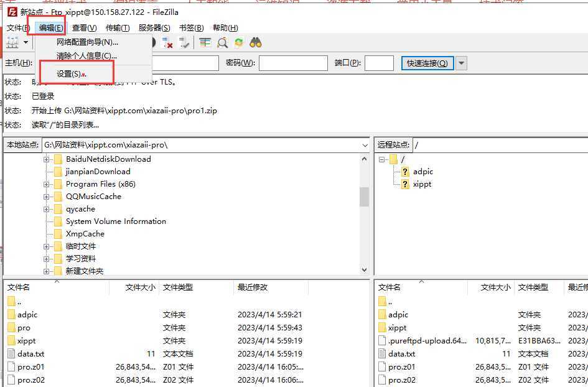Click the reconnect to last server icon
Image resolution: width=588 pixels, height=387 pixels.
184,43
